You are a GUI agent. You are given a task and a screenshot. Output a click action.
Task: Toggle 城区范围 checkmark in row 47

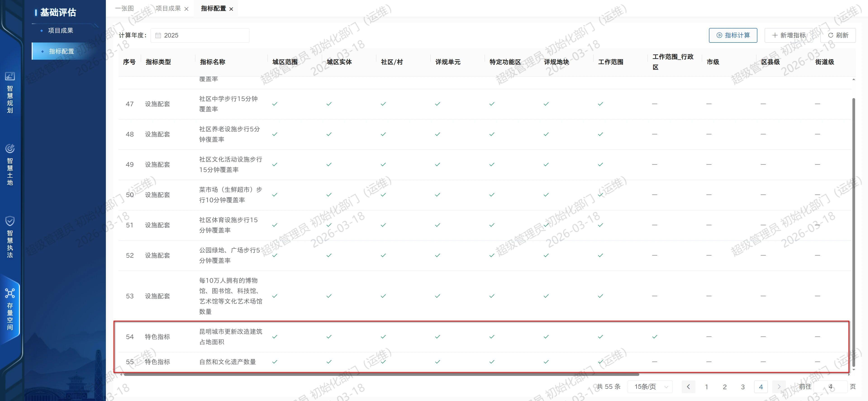(275, 104)
